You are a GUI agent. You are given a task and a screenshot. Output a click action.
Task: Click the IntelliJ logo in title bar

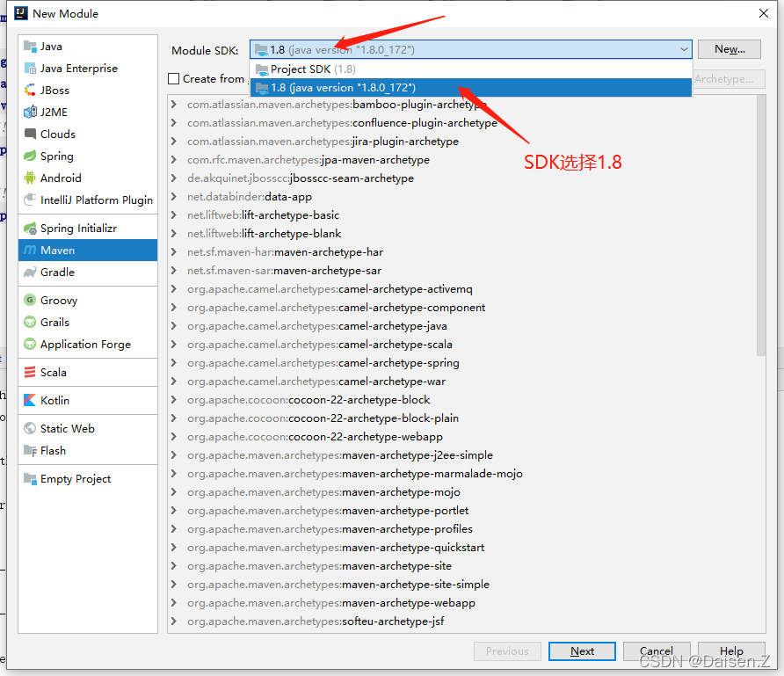tap(21, 13)
